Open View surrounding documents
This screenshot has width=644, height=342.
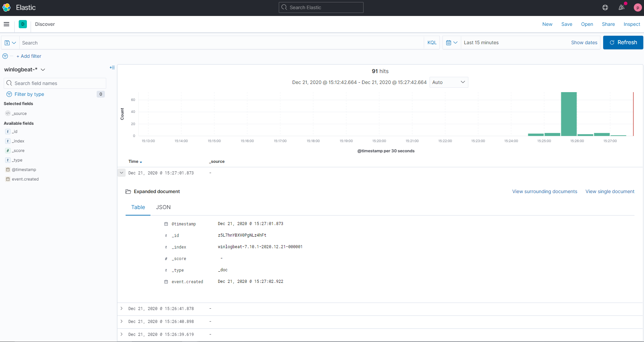(x=544, y=191)
